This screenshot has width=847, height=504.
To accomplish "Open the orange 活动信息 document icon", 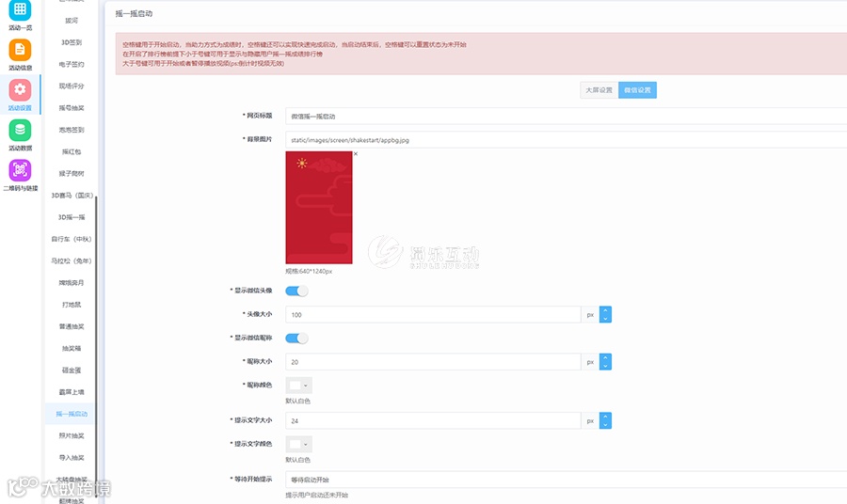I will (20, 50).
